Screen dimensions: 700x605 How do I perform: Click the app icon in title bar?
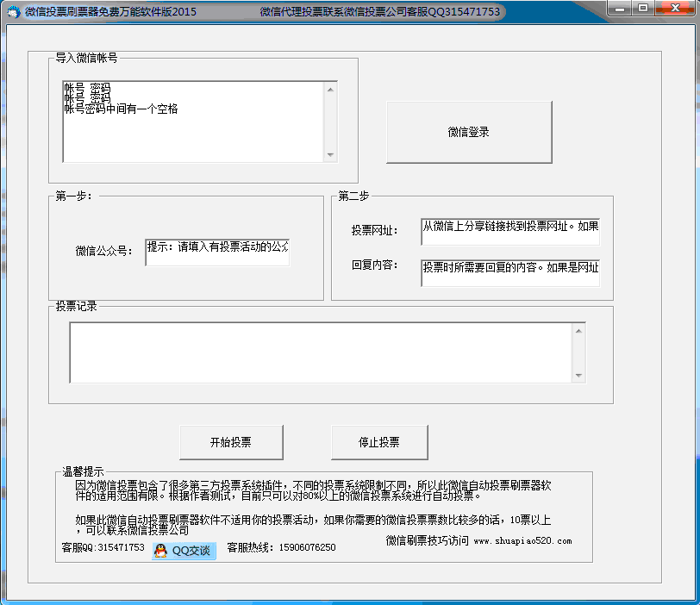[14, 11]
